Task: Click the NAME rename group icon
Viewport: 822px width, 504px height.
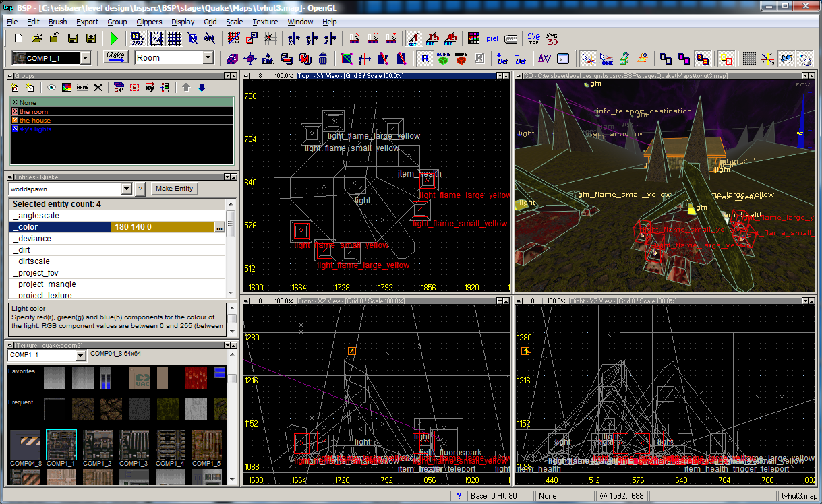Action: point(82,88)
